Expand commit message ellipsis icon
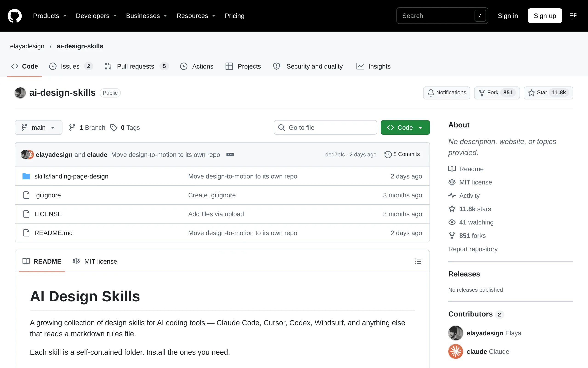588x368 pixels. [x=230, y=155]
